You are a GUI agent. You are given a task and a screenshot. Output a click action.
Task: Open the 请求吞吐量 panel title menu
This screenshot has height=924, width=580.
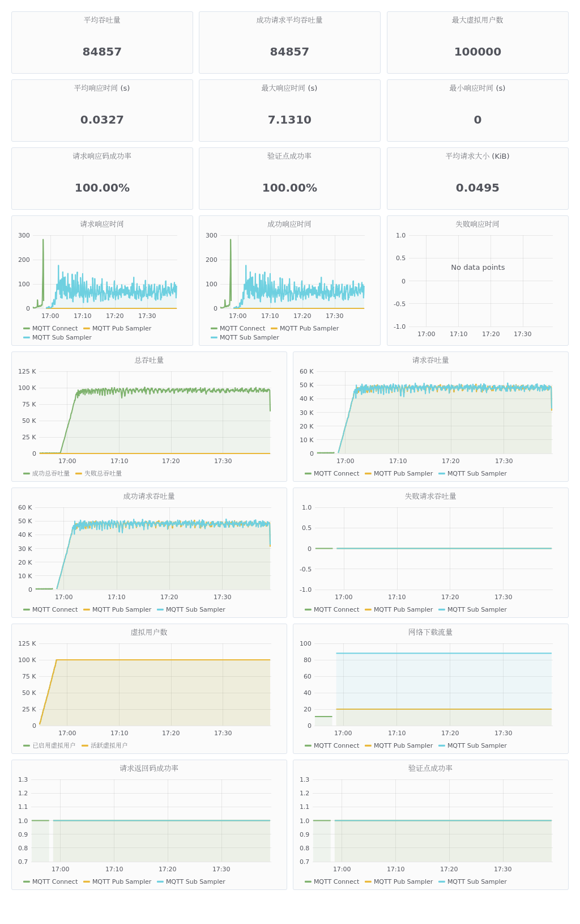(430, 360)
